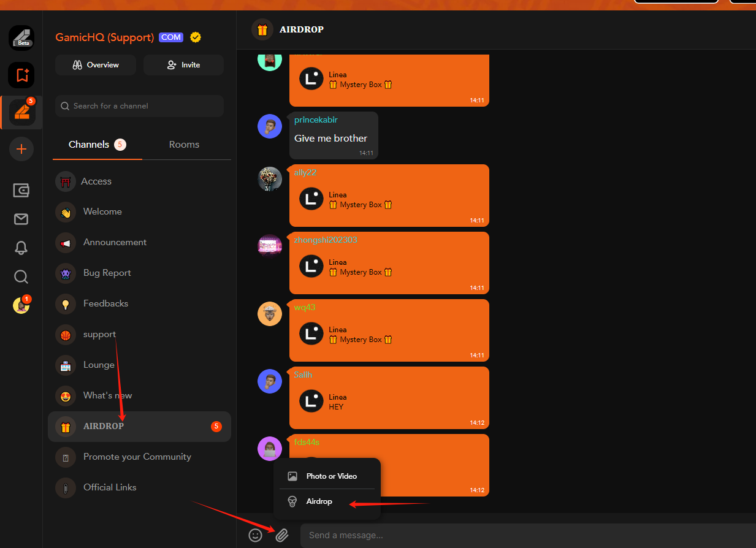Open the Welcome channel
756x548 pixels.
139,211
